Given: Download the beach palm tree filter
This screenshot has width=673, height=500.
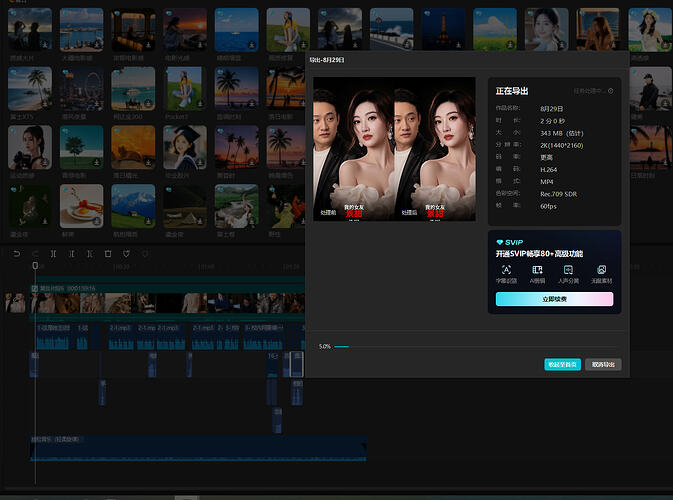Looking at the screenshot, I should tap(45, 103).
